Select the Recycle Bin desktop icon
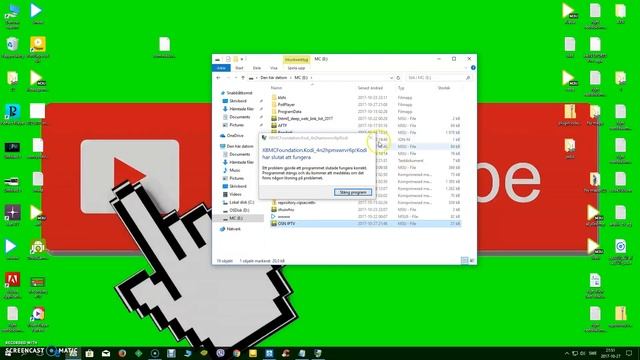The height and width of the screenshot is (360, 640). (x=12, y=48)
